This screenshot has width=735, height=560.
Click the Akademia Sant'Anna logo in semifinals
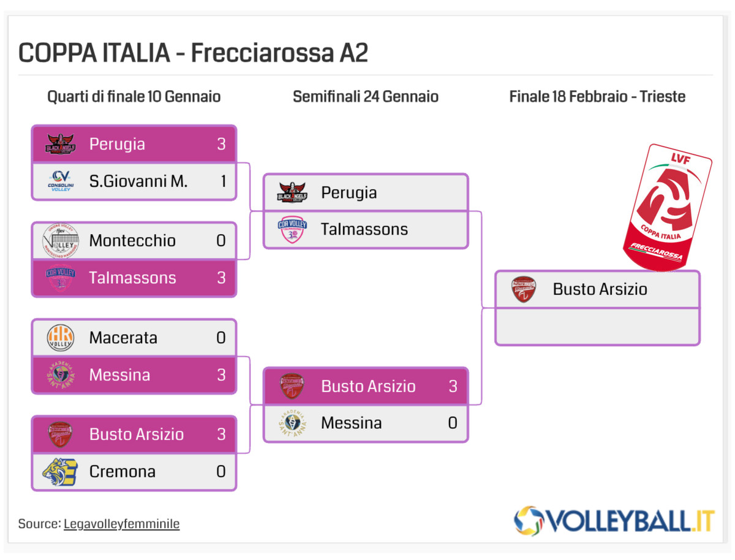click(x=292, y=423)
